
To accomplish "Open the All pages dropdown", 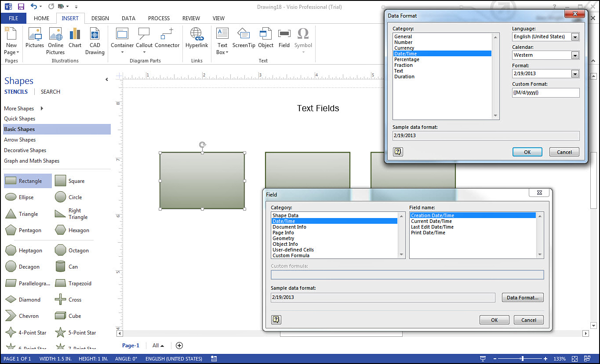I will pyautogui.click(x=158, y=346).
